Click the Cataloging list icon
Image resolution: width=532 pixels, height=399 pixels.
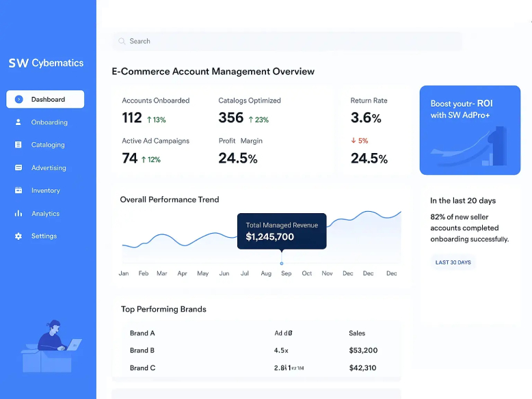tap(18, 145)
